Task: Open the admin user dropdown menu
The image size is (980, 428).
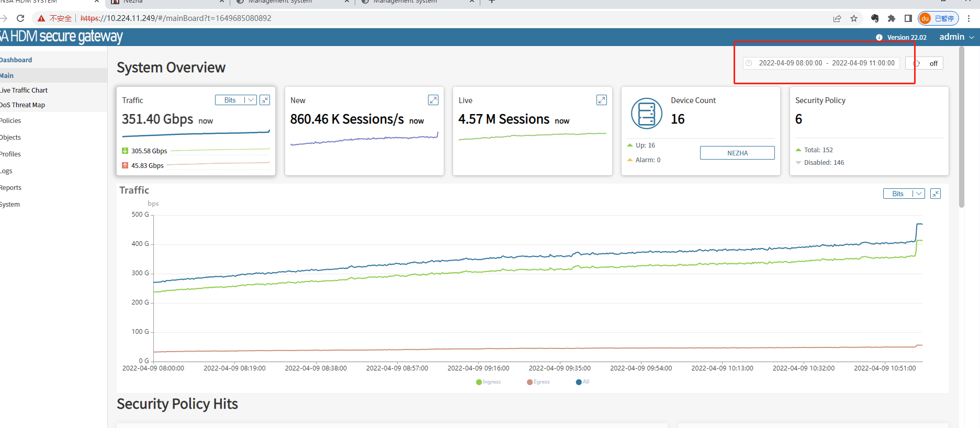Action: tap(956, 37)
